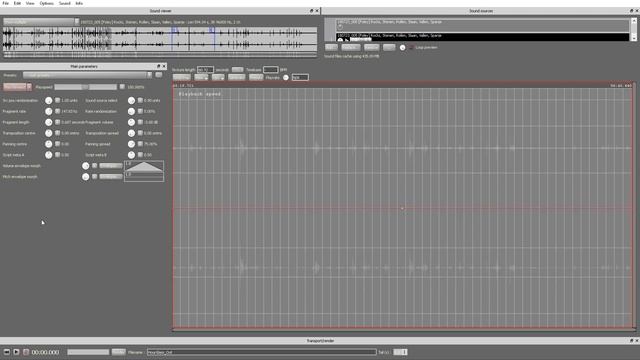The image size is (640, 360).
Task: Open the View menu
Action: pos(30,3)
